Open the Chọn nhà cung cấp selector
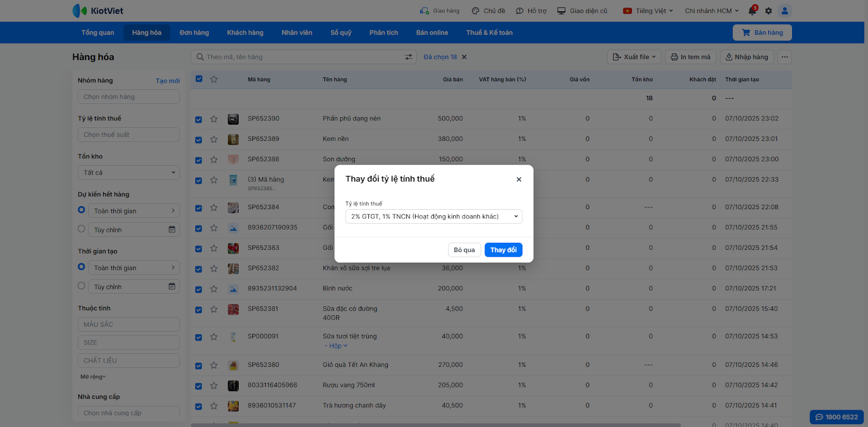 [129, 413]
